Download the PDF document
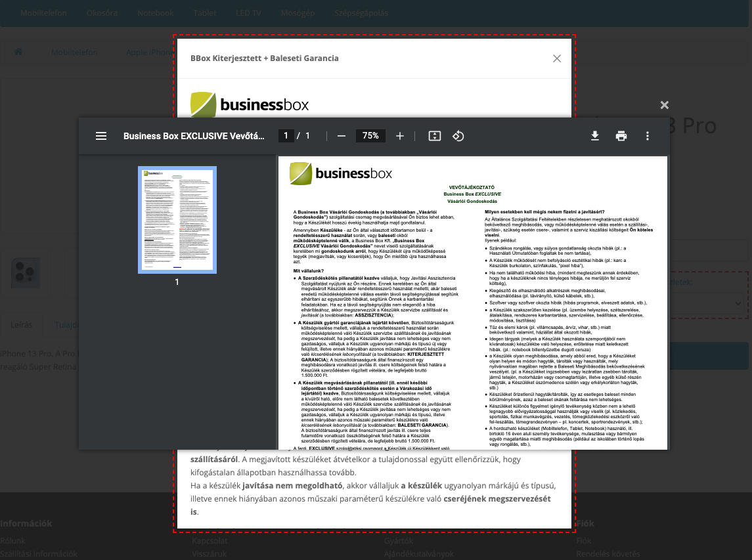The width and height of the screenshot is (752, 560). [595, 136]
